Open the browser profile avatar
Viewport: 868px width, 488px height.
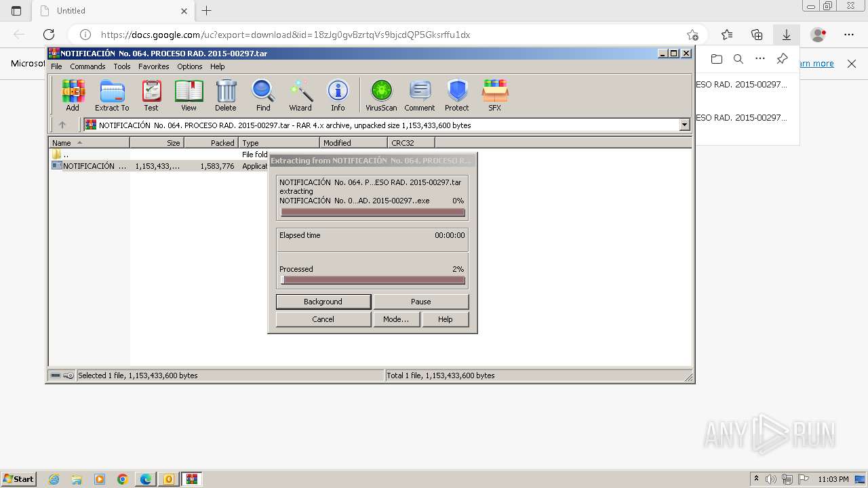tap(818, 35)
